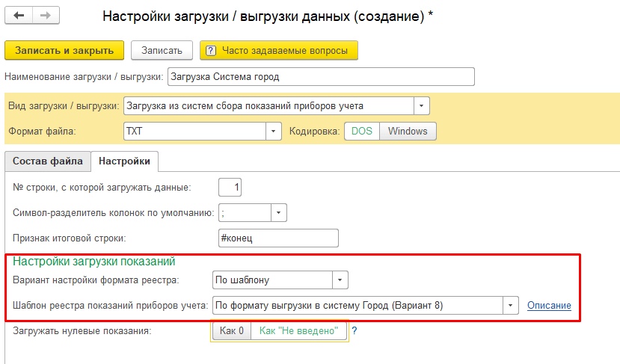Open Вариант настройки формата реестра dropdown
This screenshot has height=364, width=620.
point(340,280)
